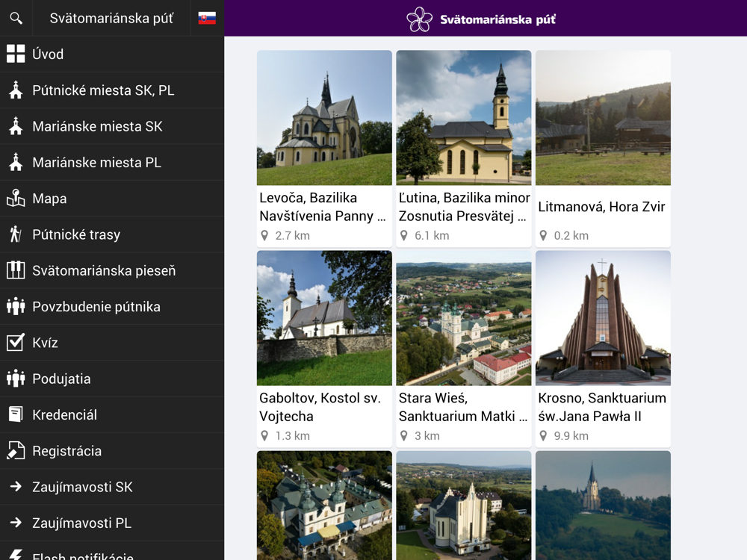Click booklet icon beside Kredenciál

(16, 414)
